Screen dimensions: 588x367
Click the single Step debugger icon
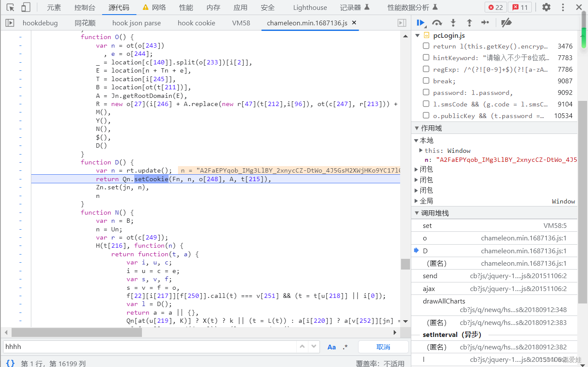coord(485,23)
